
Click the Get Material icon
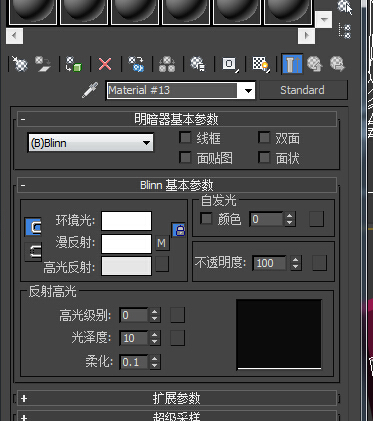click(x=20, y=63)
